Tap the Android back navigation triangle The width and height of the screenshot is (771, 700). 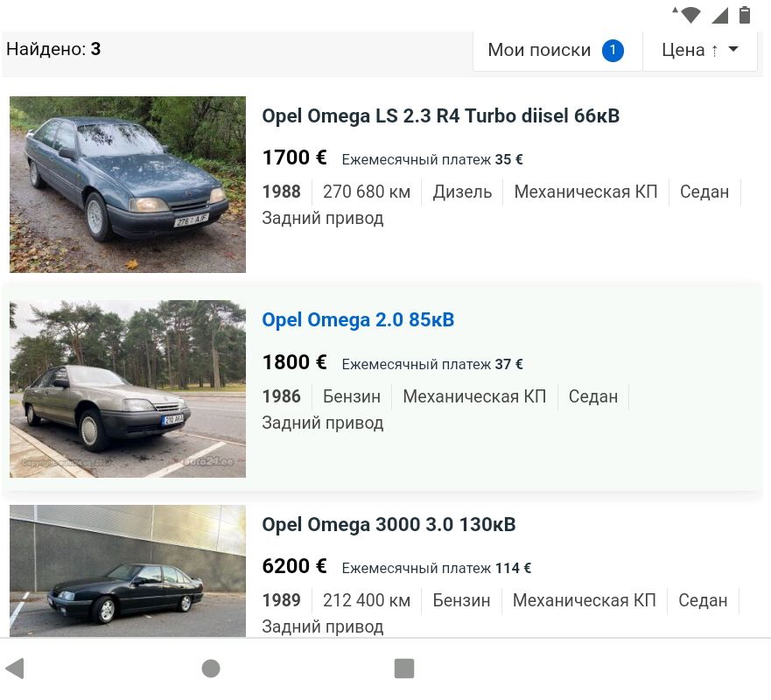point(15,668)
